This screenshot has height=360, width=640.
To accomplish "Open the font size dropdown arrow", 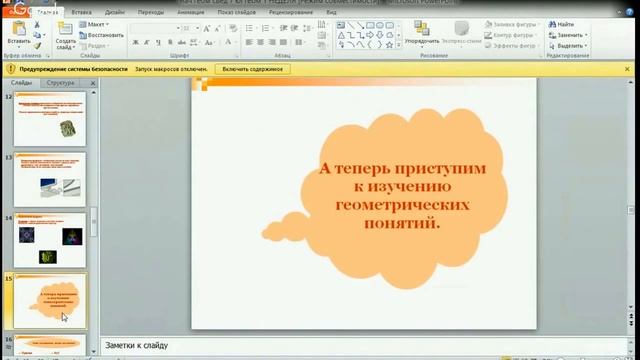I will point(198,28).
